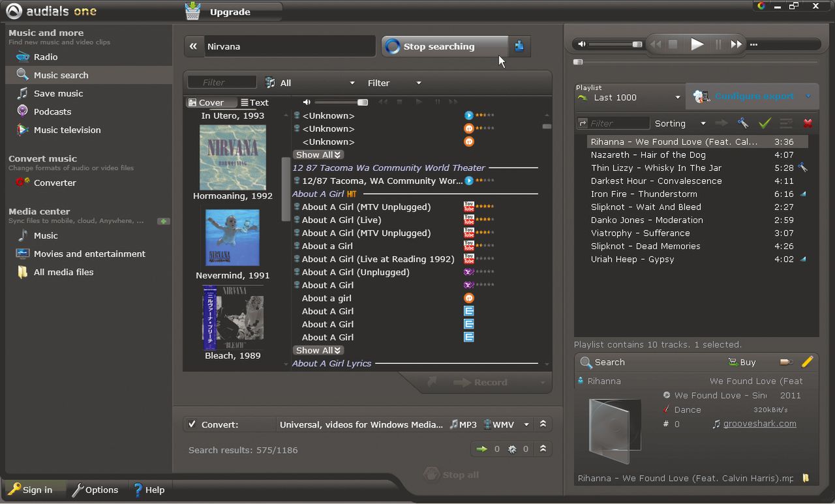This screenshot has height=504, width=835.
Task: Click the green checkmark icon
Action: coord(765,123)
